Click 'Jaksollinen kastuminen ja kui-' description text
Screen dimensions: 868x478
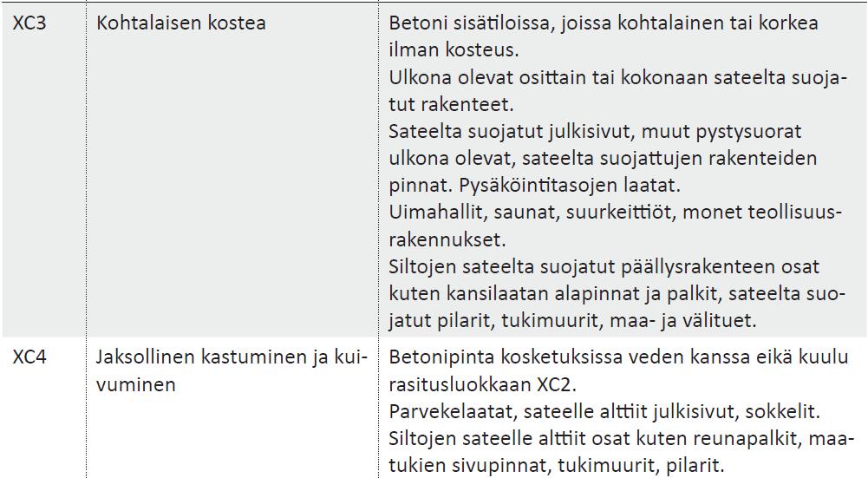point(232,357)
